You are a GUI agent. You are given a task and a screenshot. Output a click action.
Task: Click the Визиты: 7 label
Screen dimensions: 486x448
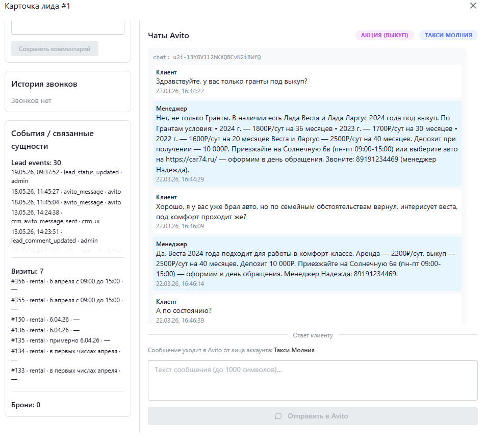coord(27,272)
